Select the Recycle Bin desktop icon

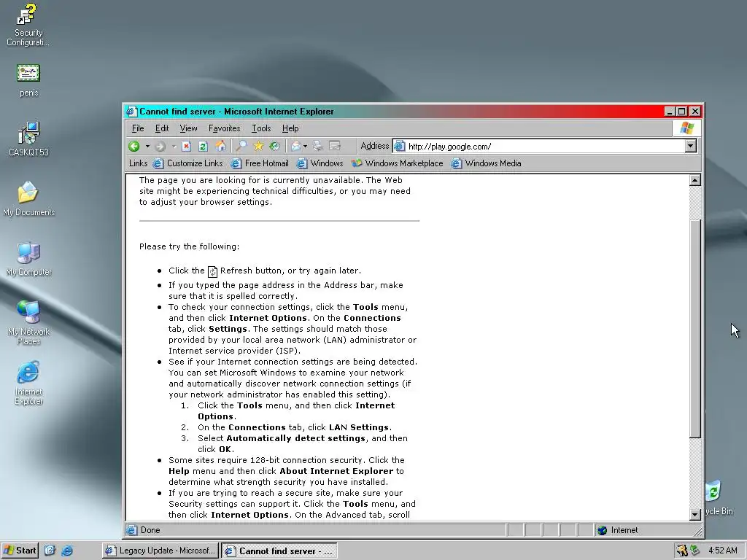click(719, 497)
